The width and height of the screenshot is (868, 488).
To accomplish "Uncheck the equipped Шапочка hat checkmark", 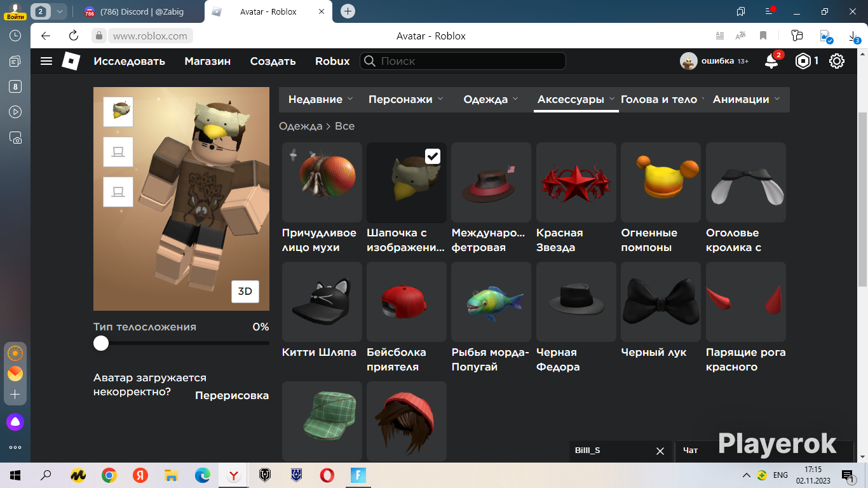I will click(x=433, y=156).
